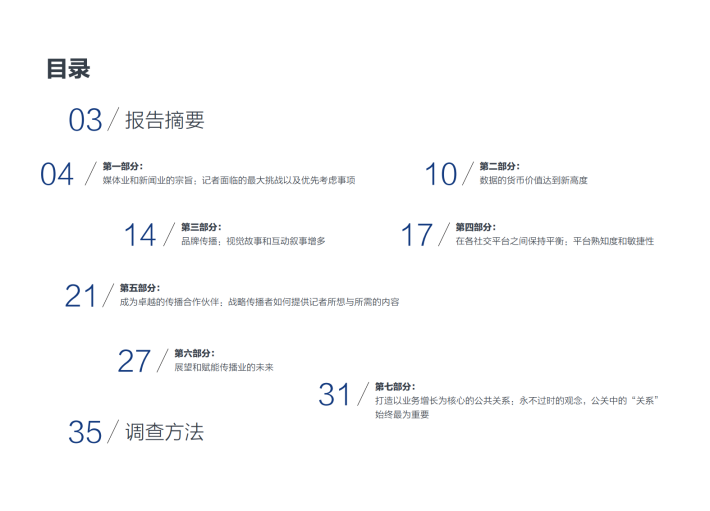Open 在各社交平台之间保持平衡 line
The width and height of the screenshot is (710, 511).
[x=555, y=241]
